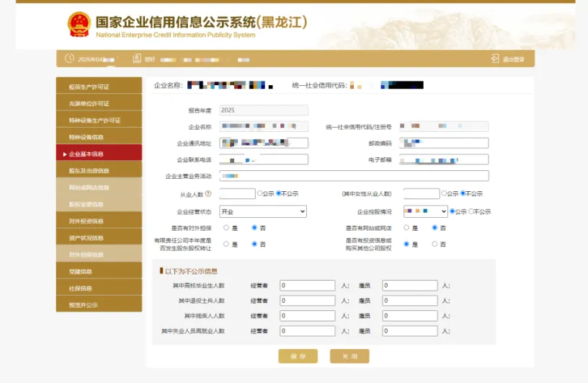This screenshot has height=383, width=588.
Task: Select 公示 for 其中女性从业人数
Action: pyautogui.click(x=444, y=193)
